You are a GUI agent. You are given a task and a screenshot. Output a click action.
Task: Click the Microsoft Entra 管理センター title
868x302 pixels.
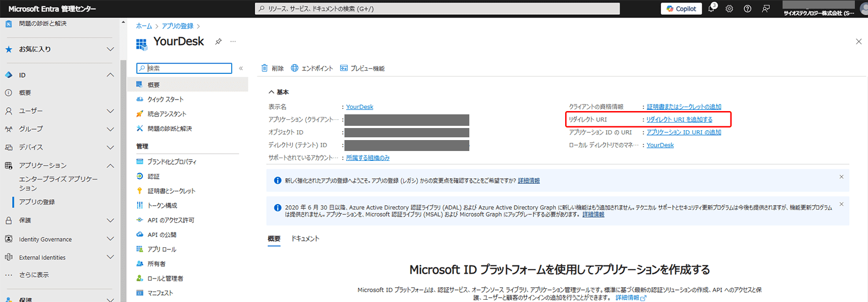pos(52,9)
